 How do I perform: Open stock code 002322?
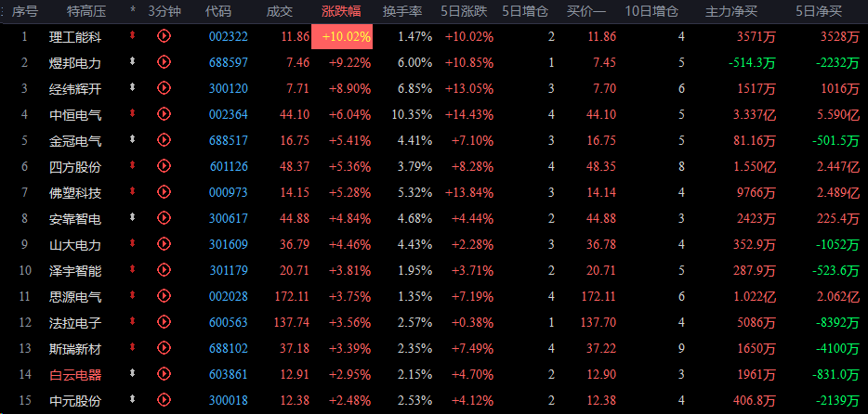(x=228, y=37)
